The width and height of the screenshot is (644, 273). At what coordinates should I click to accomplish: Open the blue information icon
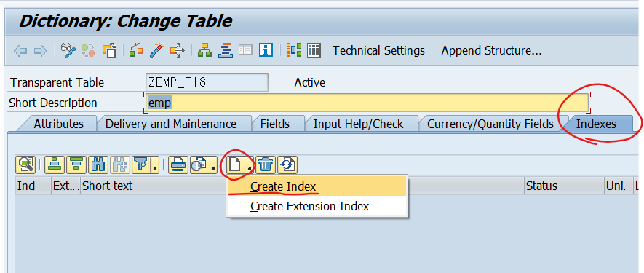[266, 50]
